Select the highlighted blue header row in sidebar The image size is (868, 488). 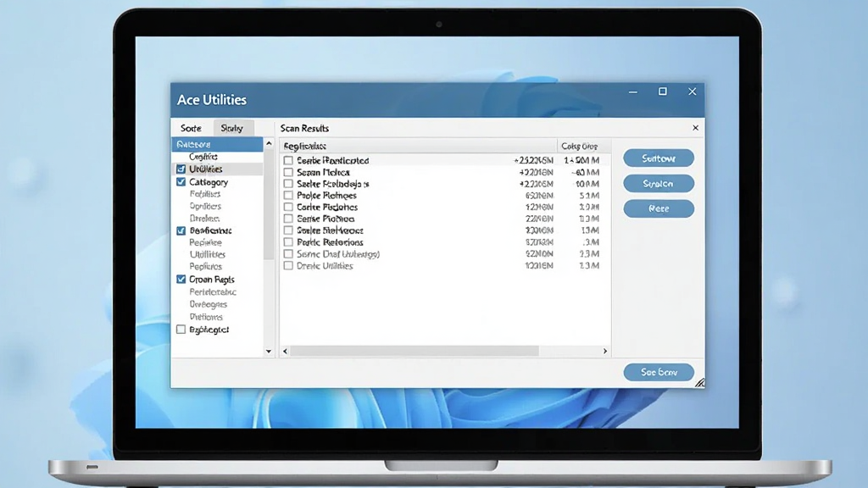[217, 144]
